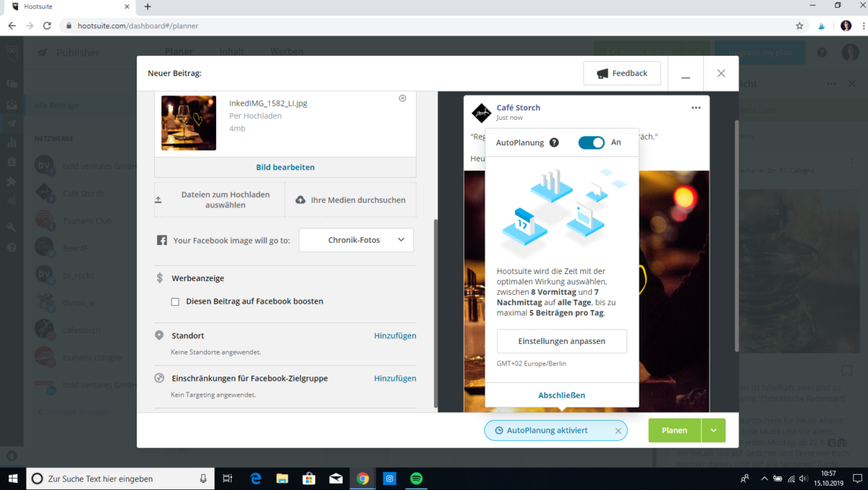Launch Spotify from the Windows taskbar
The image size is (868, 490).
coord(416,478)
